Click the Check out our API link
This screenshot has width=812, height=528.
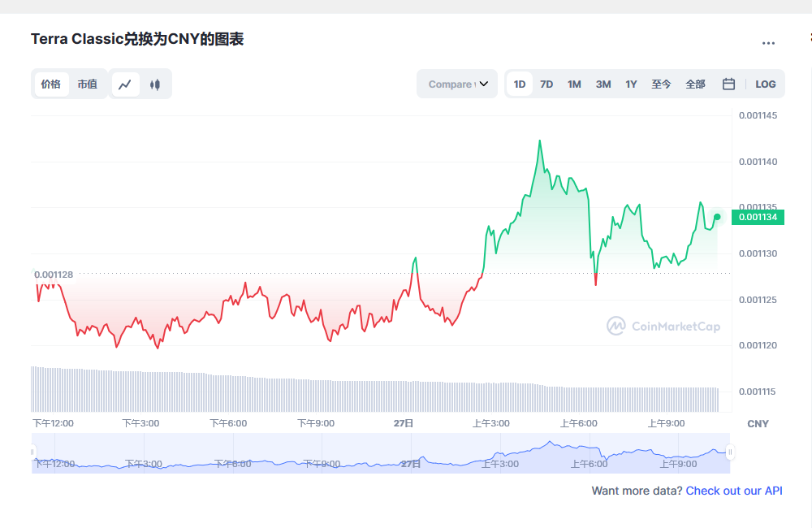click(733, 491)
